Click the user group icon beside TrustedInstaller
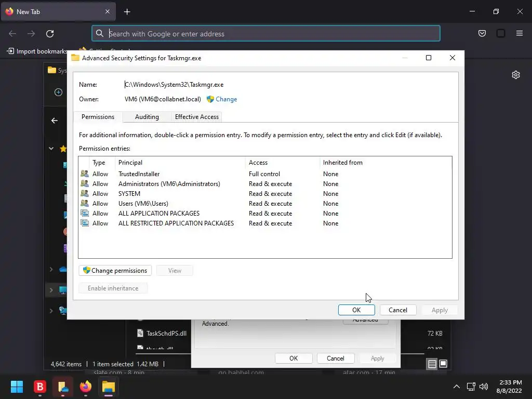532x399 pixels. (x=85, y=174)
